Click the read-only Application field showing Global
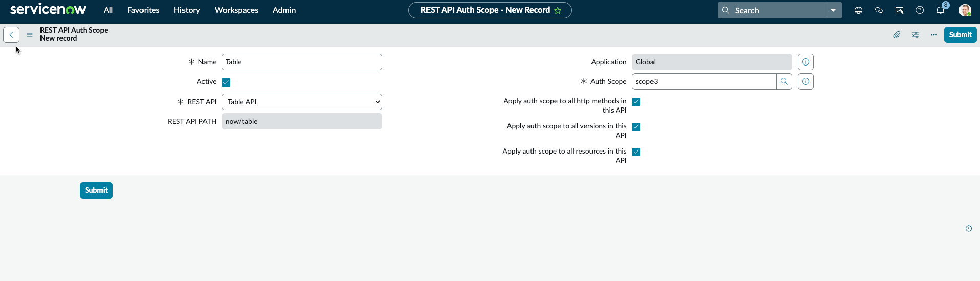The image size is (980, 281). point(712,62)
